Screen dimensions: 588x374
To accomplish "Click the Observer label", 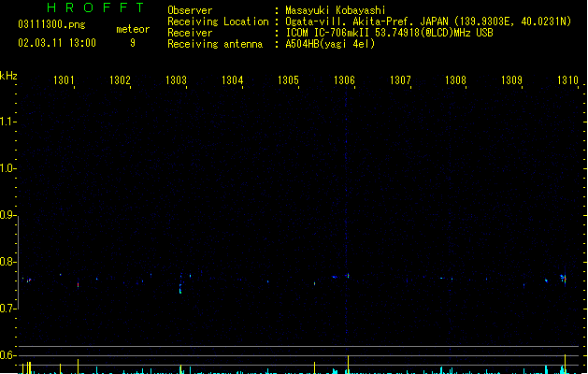I will pyautogui.click(x=190, y=10).
